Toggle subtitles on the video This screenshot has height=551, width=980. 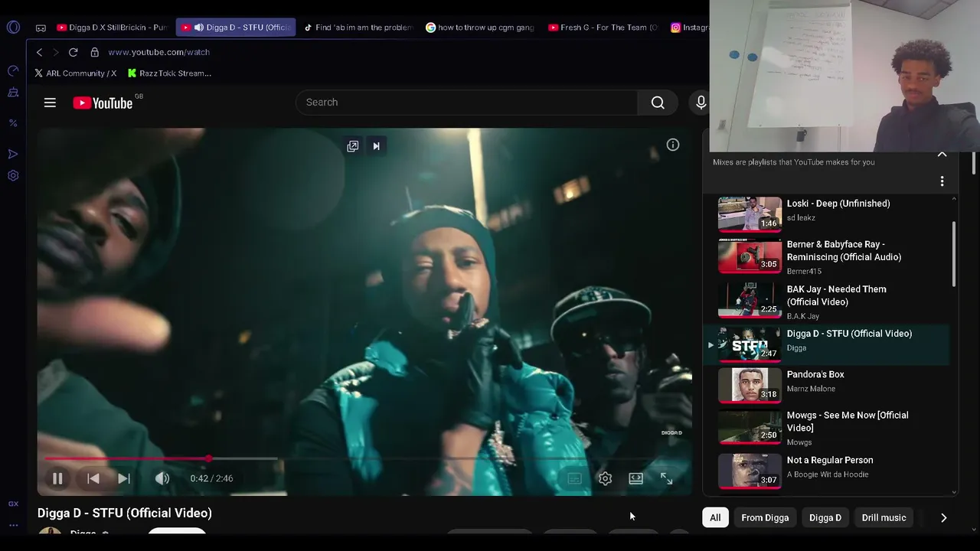(x=574, y=478)
